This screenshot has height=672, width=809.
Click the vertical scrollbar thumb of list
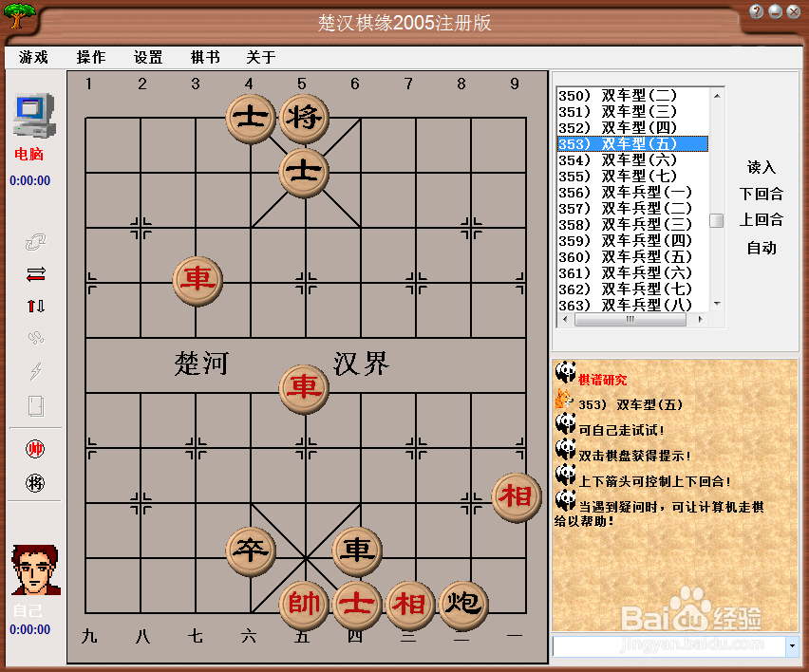click(x=717, y=220)
